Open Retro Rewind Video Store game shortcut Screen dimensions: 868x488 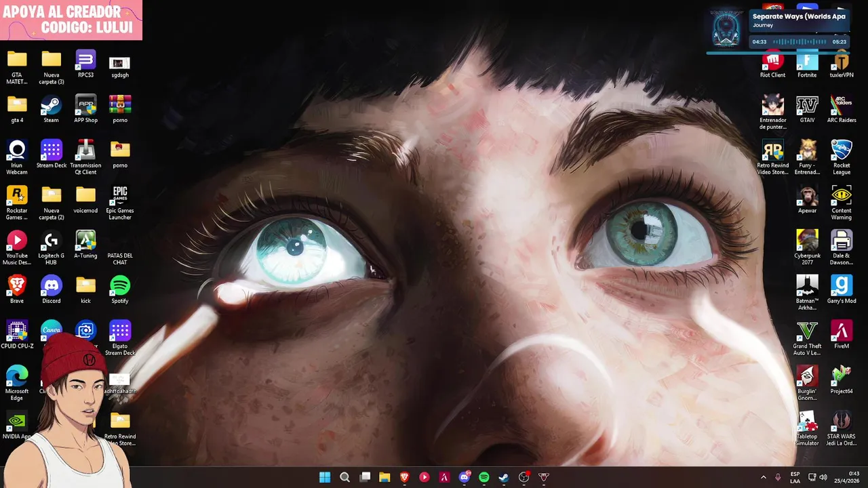(x=772, y=158)
